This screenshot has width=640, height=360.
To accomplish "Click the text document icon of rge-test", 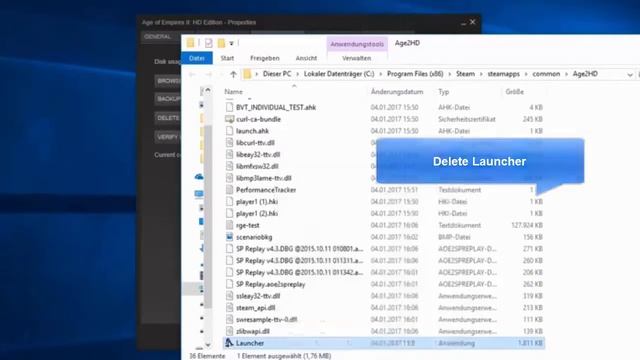I will point(229,225).
